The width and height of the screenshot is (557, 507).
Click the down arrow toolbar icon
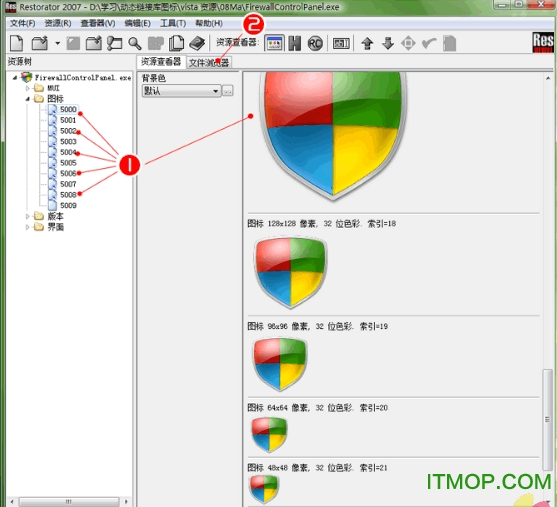(x=388, y=44)
